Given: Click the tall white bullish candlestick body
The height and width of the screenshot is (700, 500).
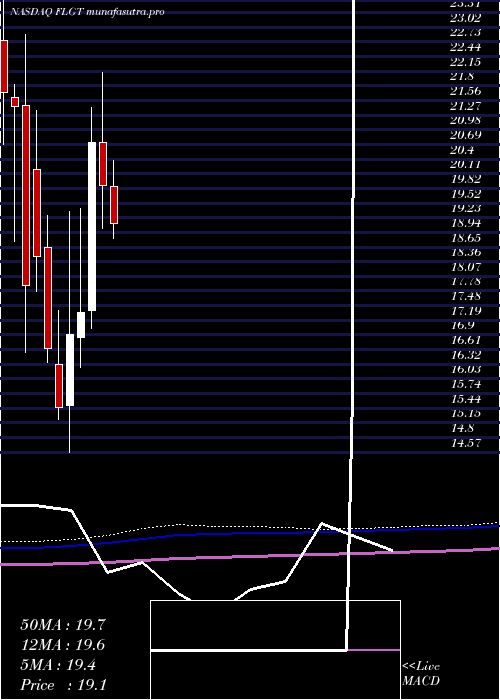Looking at the screenshot, I should pos(92,226).
